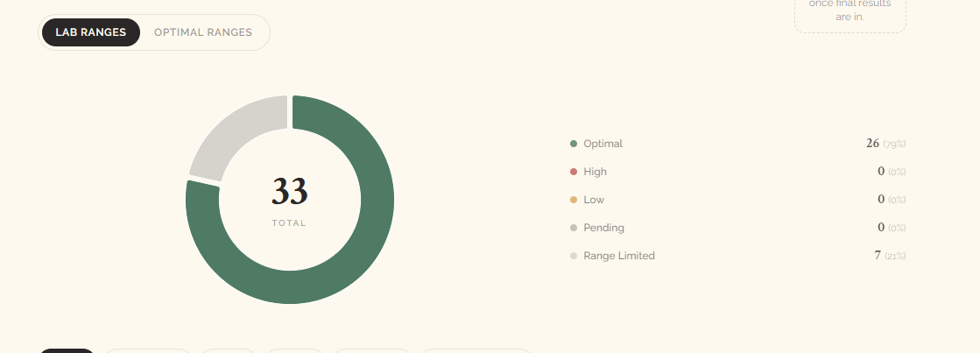Image resolution: width=980 pixels, height=353 pixels.
Task: Select the High legend label
Action: [595, 172]
